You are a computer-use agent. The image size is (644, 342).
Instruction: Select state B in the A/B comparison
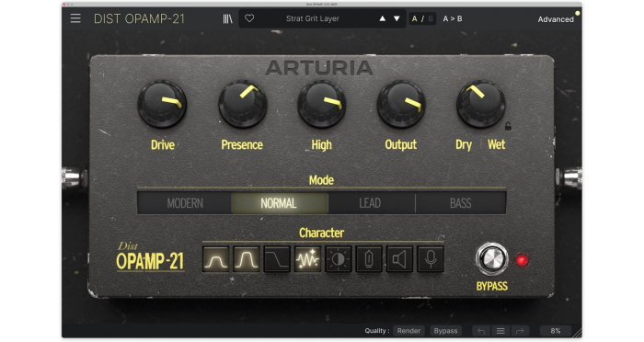coord(430,19)
